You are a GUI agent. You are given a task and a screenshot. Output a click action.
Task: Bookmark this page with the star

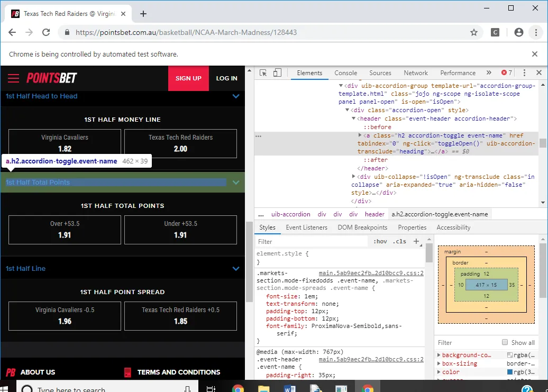click(x=473, y=32)
